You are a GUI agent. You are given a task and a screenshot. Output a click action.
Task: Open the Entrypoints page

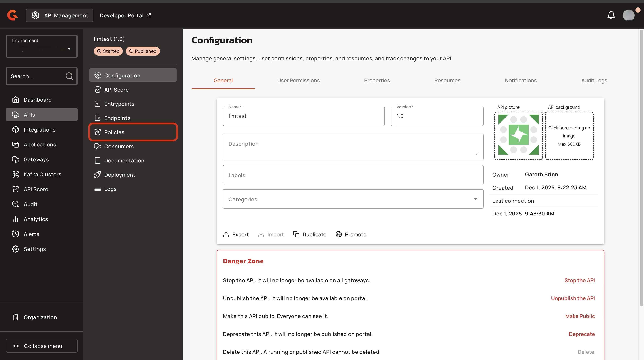point(119,104)
